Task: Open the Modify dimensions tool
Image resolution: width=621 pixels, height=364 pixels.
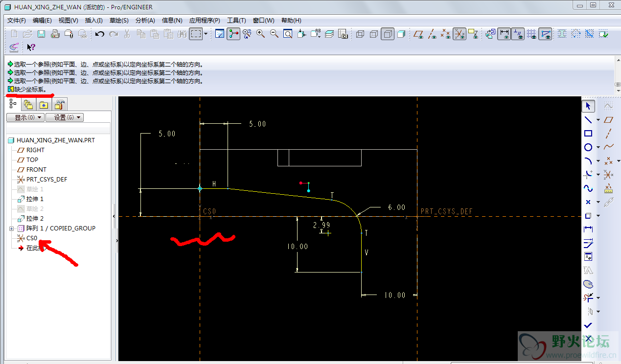Action: point(588,243)
